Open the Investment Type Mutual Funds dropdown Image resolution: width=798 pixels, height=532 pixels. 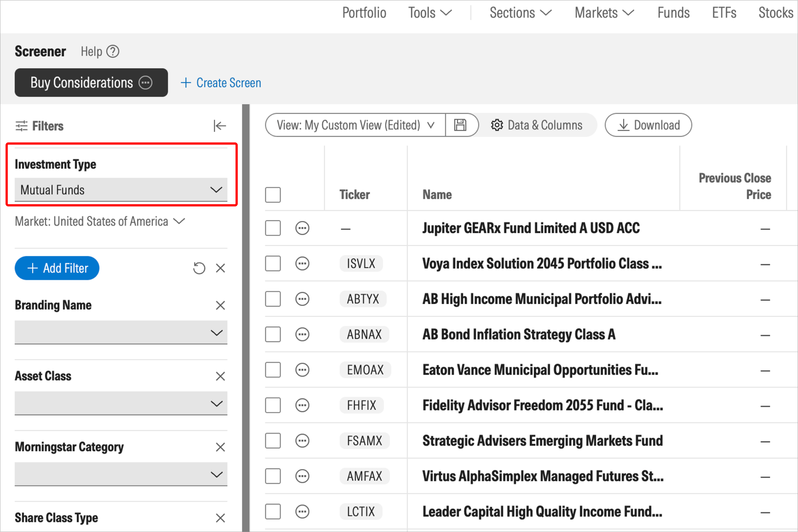(121, 190)
